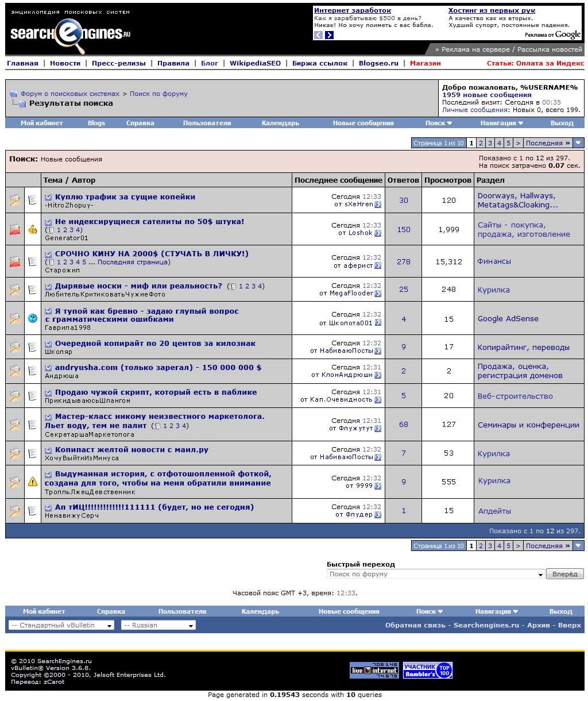
Task: Expand the 'Навигация' menu in the top navbar
Action: pyautogui.click(x=502, y=123)
